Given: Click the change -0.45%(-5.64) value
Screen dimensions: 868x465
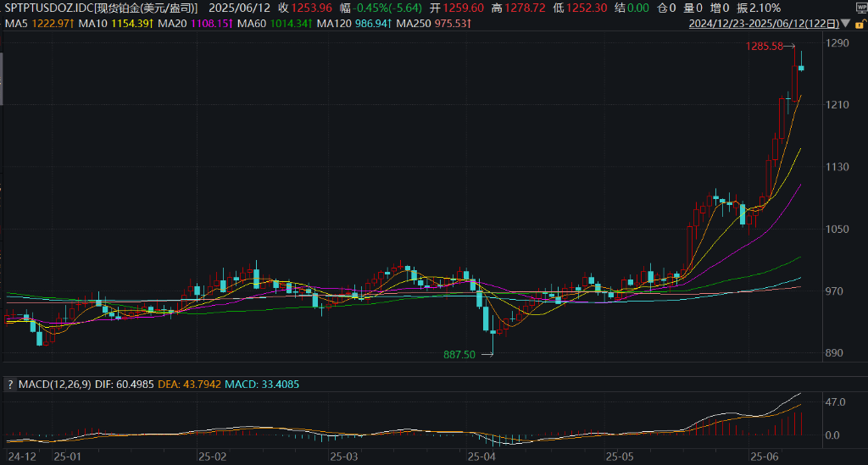Looking at the screenshot, I should [387, 8].
